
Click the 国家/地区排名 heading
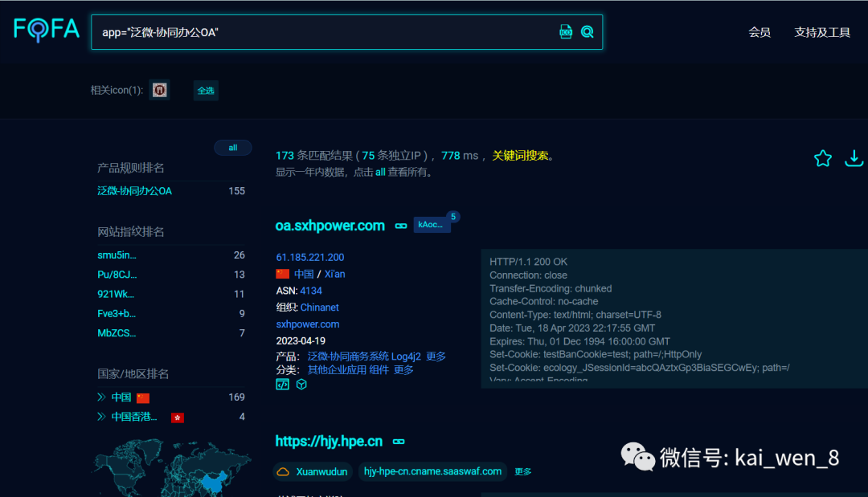pos(133,373)
